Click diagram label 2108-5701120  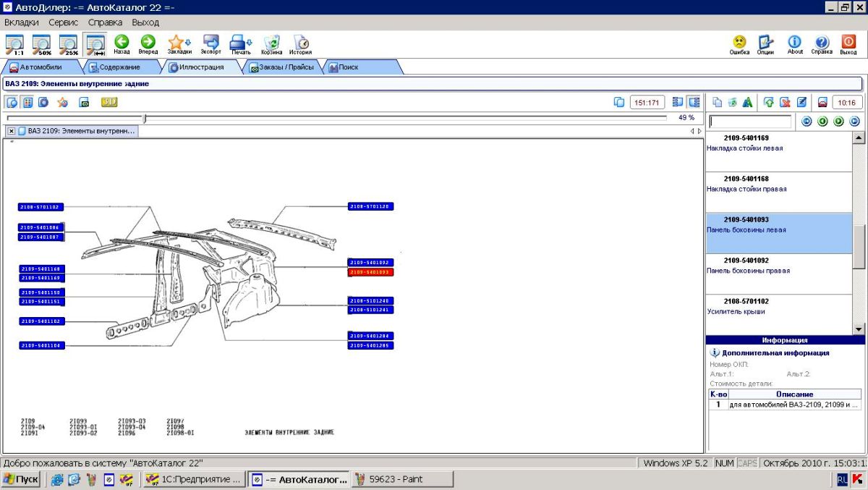tap(371, 206)
